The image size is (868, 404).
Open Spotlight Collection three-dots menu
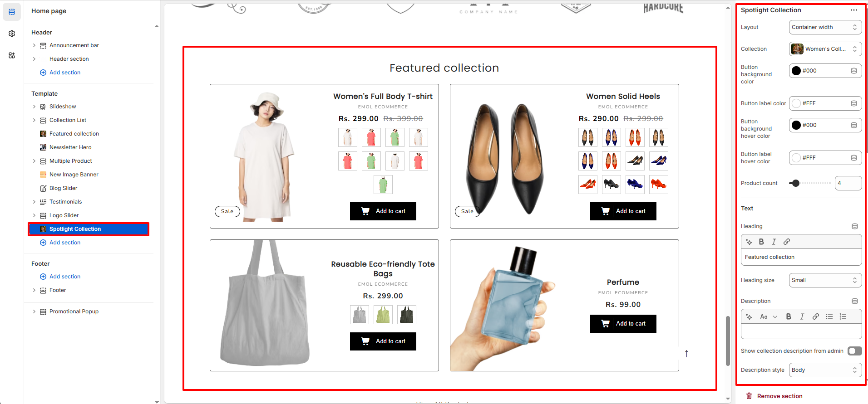(854, 10)
